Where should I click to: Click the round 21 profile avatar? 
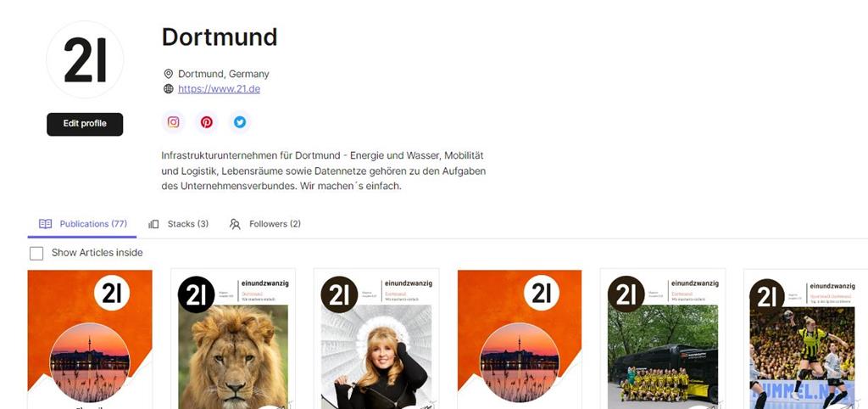(85, 60)
